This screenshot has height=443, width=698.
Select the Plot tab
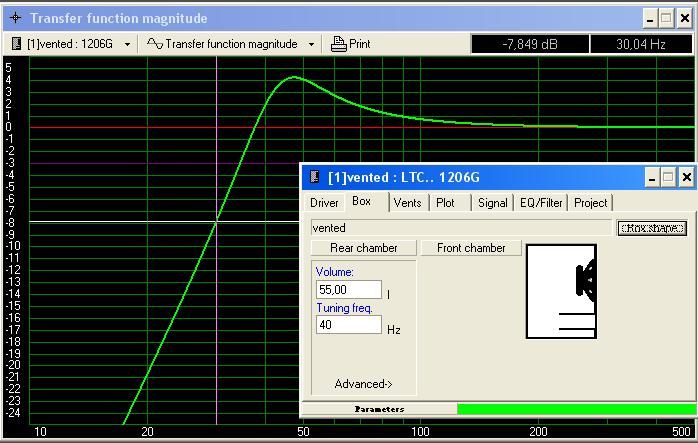point(445,202)
